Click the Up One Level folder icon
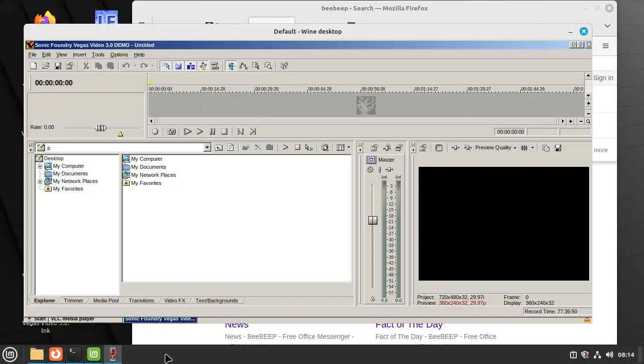Screen dimensions: 644x364 (x=219, y=147)
